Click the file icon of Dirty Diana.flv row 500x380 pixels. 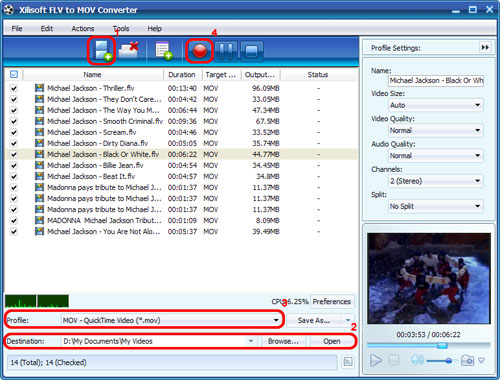39,143
